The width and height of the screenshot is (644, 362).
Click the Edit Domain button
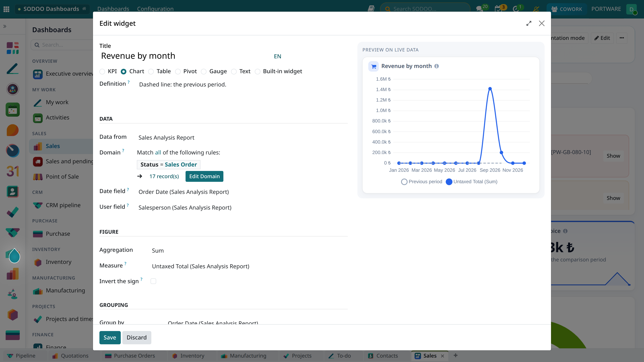(204, 176)
